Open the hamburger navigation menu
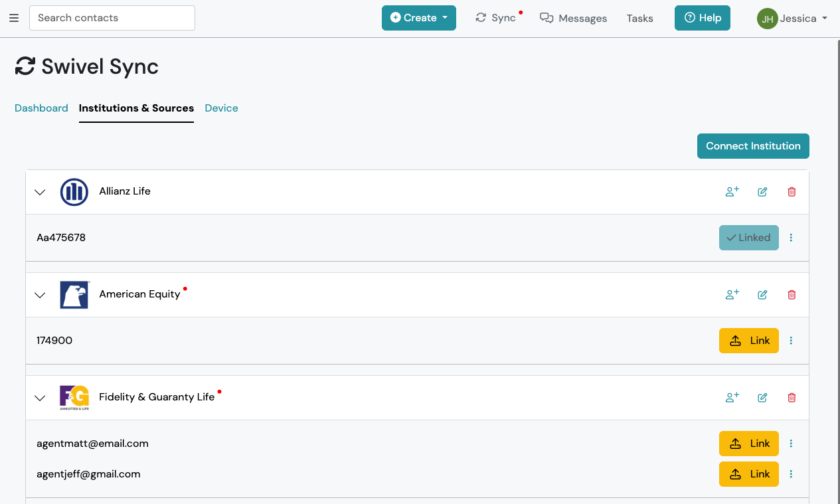The image size is (840, 504). [14, 18]
